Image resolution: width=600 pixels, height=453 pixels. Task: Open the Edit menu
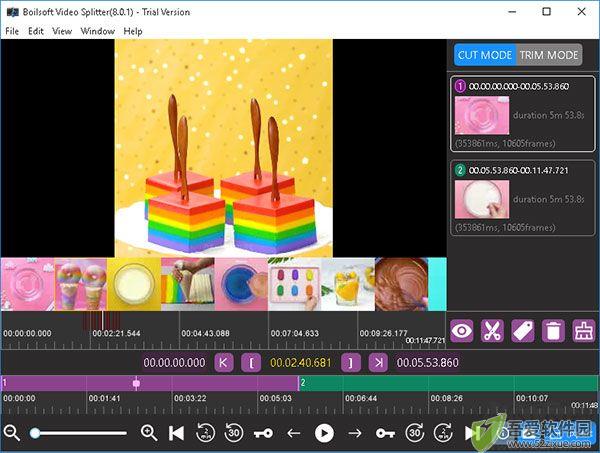(x=36, y=31)
